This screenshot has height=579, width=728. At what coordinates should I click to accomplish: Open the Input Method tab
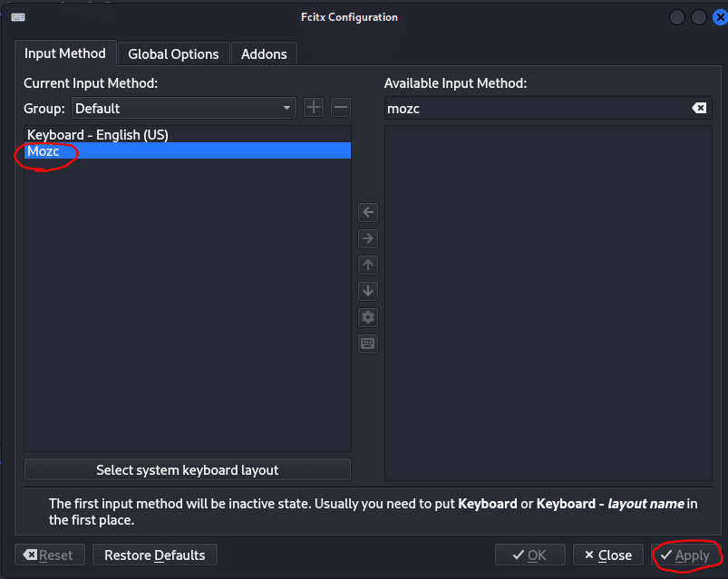click(65, 53)
